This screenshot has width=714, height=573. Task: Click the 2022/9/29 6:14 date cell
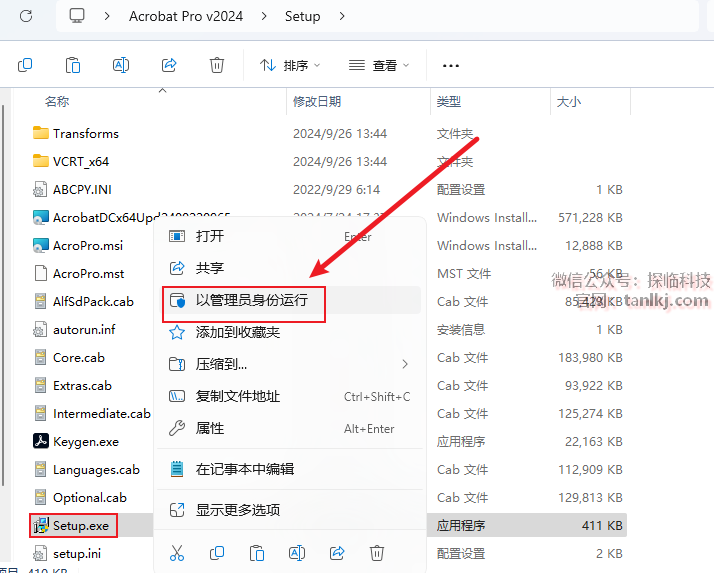tap(337, 189)
